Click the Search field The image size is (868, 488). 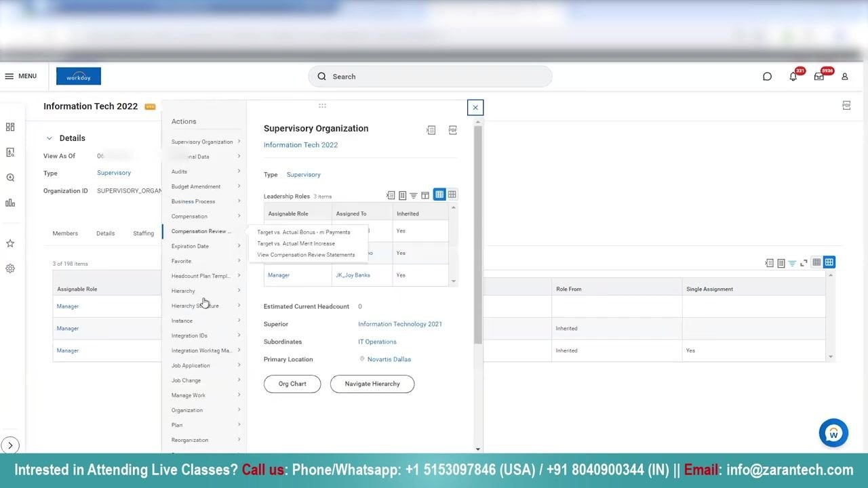(430, 77)
